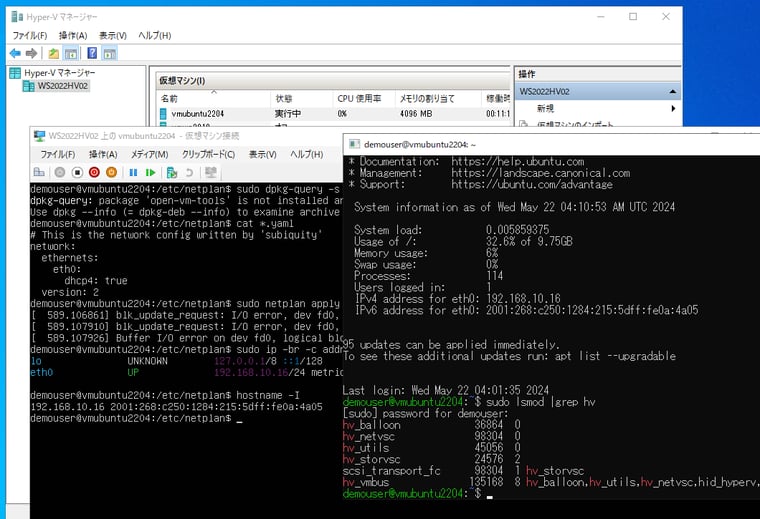Click Back arrow in Hyper-V Manager toolbar
The height and width of the screenshot is (519, 760).
(15, 53)
